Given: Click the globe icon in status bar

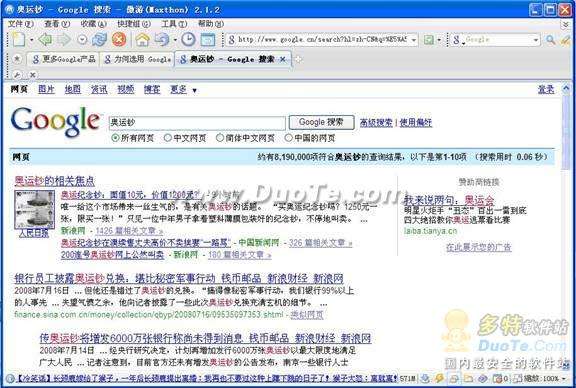Looking at the screenshot, I should (9, 378).
